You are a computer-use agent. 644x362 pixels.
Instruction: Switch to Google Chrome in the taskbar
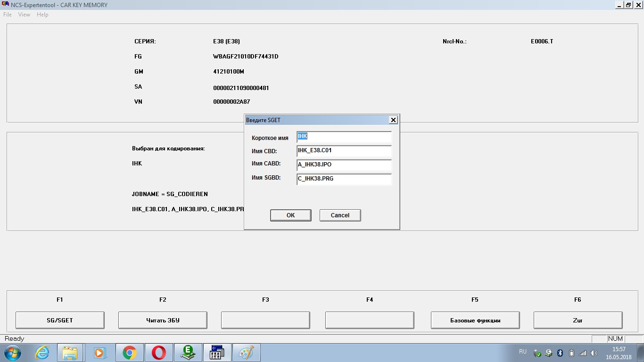click(129, 353)
